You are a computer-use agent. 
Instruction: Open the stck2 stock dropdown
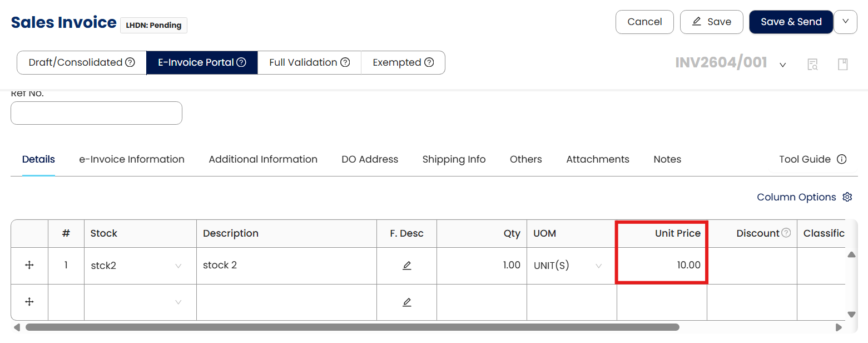click(x=178, y=266)
